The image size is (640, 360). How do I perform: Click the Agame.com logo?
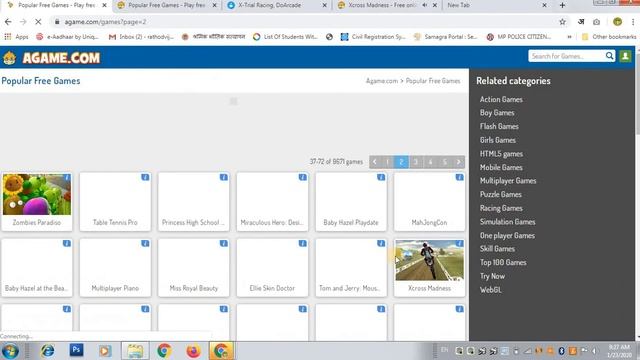(51, 58)
